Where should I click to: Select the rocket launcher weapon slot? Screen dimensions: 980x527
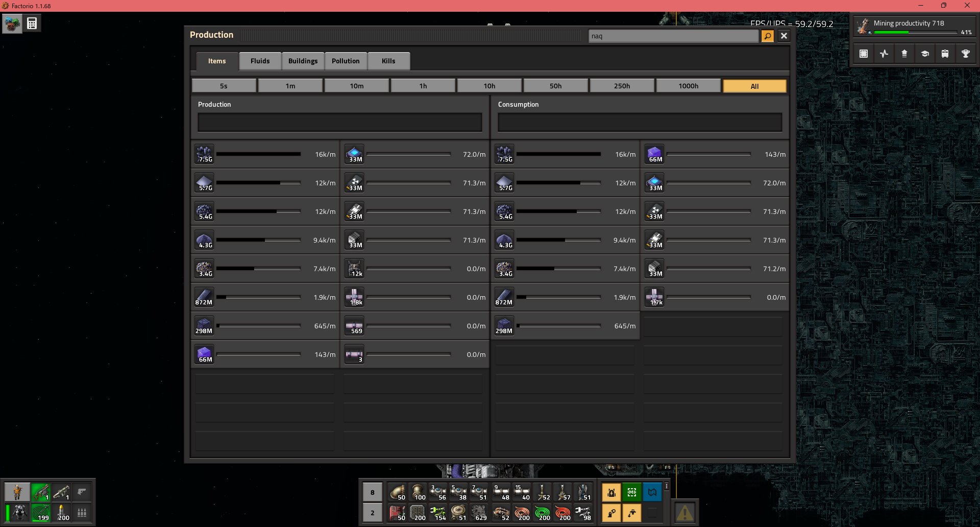point(61,492)
